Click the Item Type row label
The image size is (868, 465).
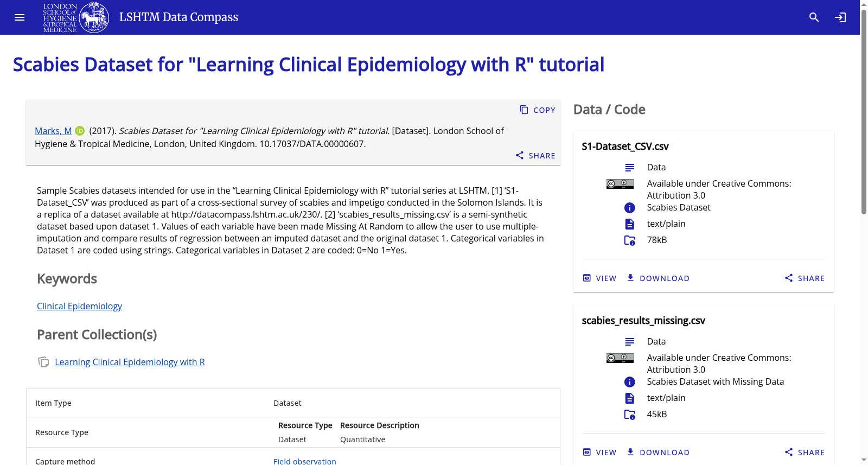point(53,403)
